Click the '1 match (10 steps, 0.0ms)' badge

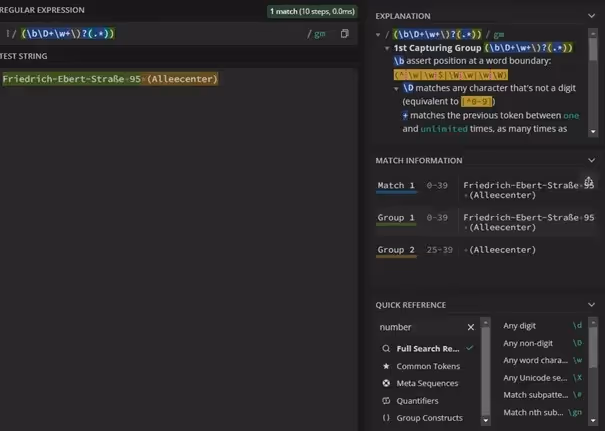pos(312,12)
